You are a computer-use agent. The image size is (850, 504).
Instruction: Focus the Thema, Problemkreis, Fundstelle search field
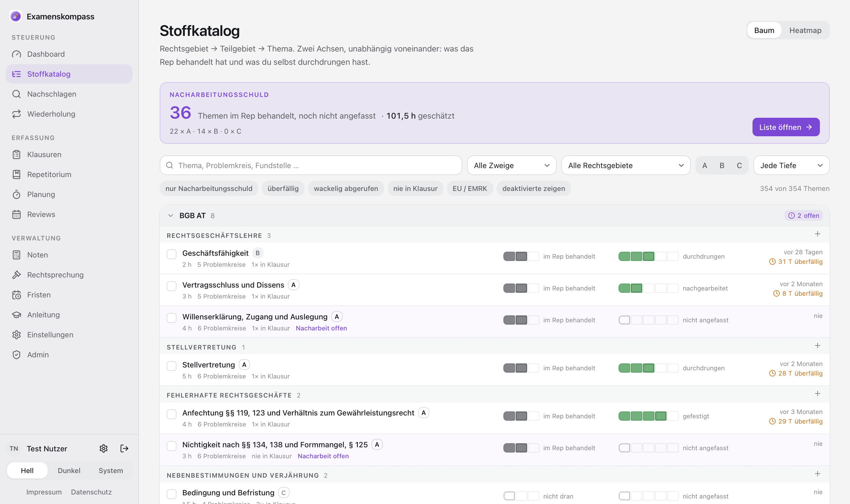(x=311, y=165)
